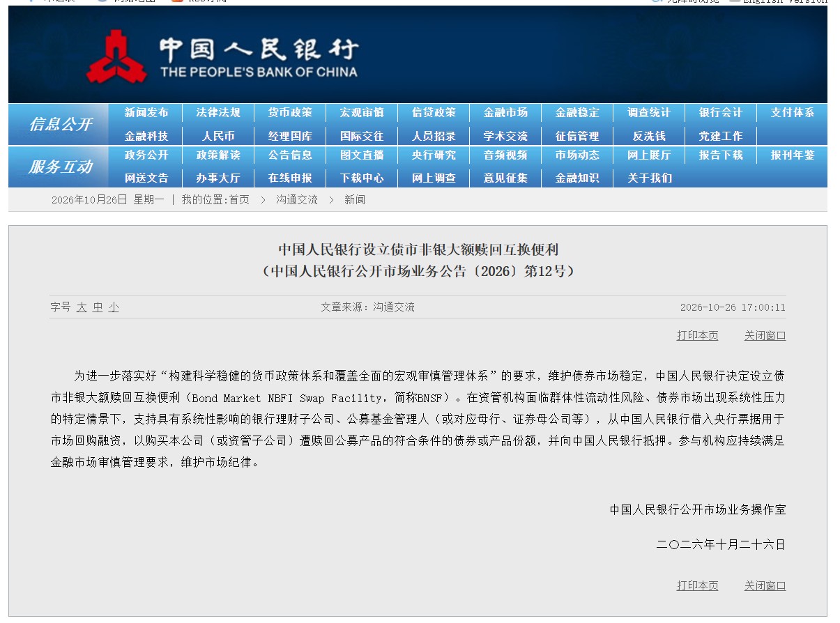Viewport: 840px width, 623px height.
Task: Click the 信息公开 section header
Action: pos(60,124)
